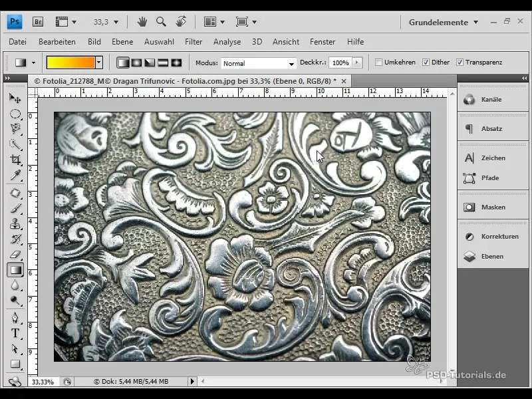This screenshot has width=532, height=399.
Task: Open the gradient picker arrow
Action: coord(99,63)
